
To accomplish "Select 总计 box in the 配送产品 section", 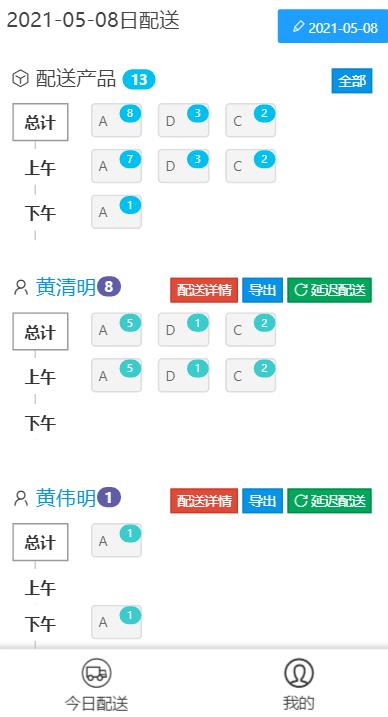I will pyautogui.click(x=40, y=122).
